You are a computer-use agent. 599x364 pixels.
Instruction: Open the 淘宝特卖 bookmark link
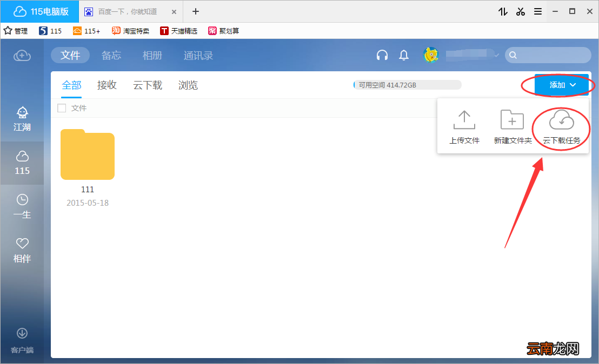click(130, 31)
